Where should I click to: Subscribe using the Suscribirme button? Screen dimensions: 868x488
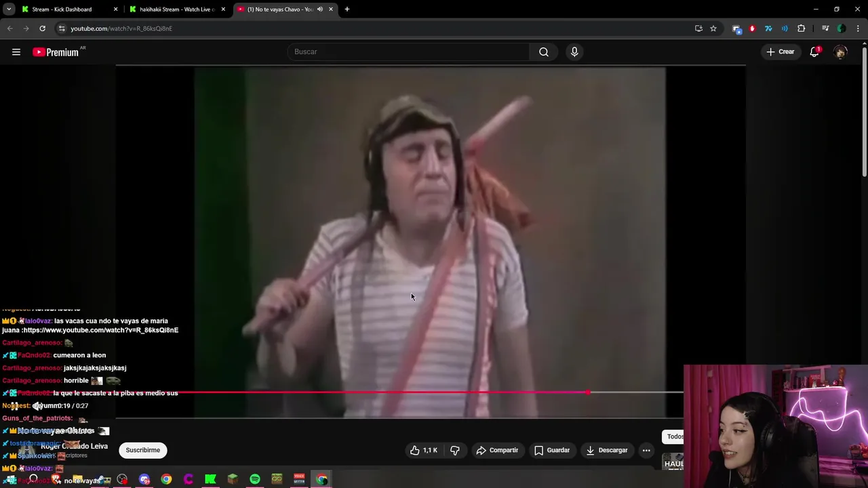(x=142, y=450)
